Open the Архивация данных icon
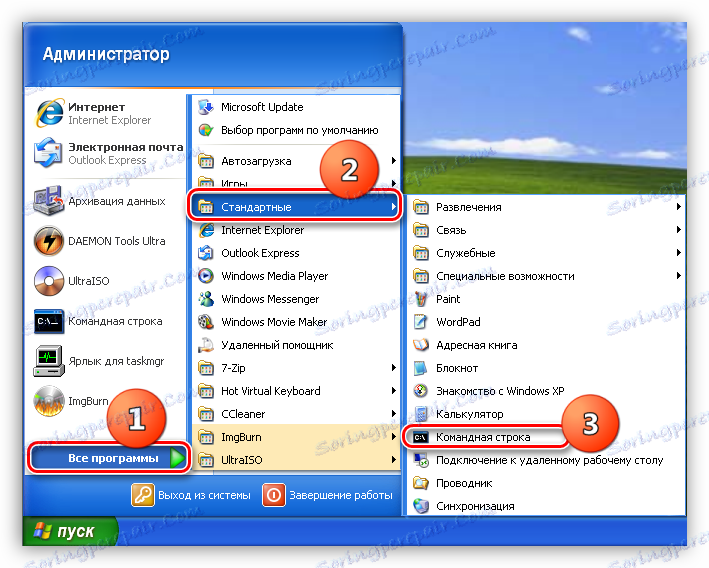Screen dimensions: 709x568 [x=48, y=201]
